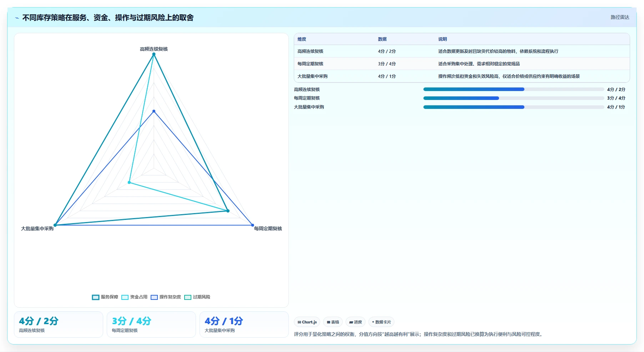Click the 每周定期复核 progress bar
Screen dimensions: 644x352
click(x=514, y=98)
